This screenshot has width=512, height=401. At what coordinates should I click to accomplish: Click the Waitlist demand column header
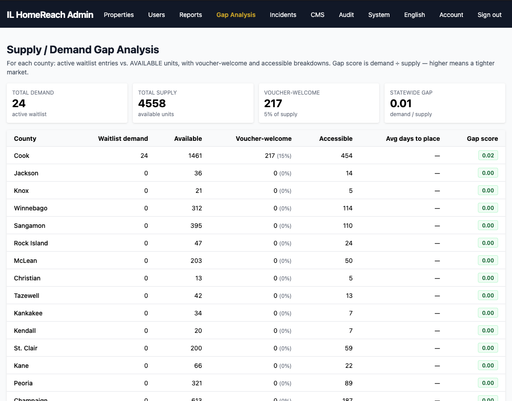[x=123, y=139]
